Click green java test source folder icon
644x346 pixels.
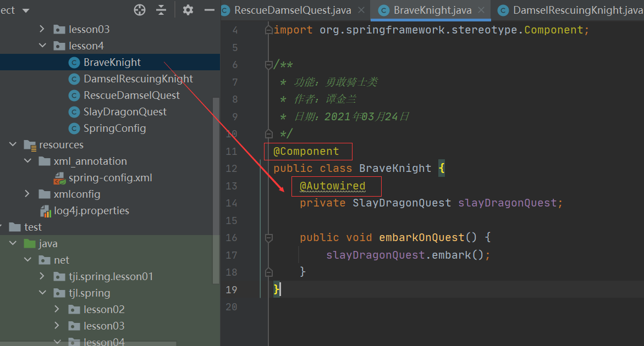pos(30,243)
